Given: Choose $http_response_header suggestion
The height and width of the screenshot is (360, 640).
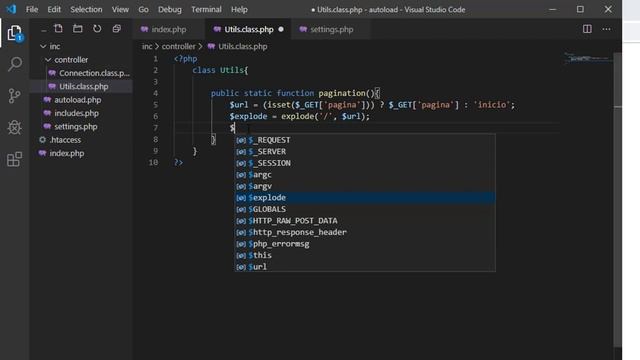Looking at the screenshot, I should click(x=365, y=232).
